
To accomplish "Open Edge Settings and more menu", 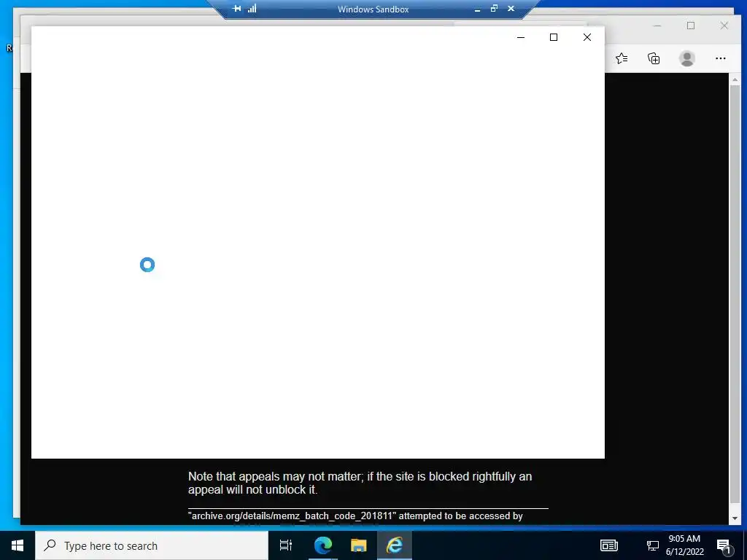I will [x=720, y=58].
